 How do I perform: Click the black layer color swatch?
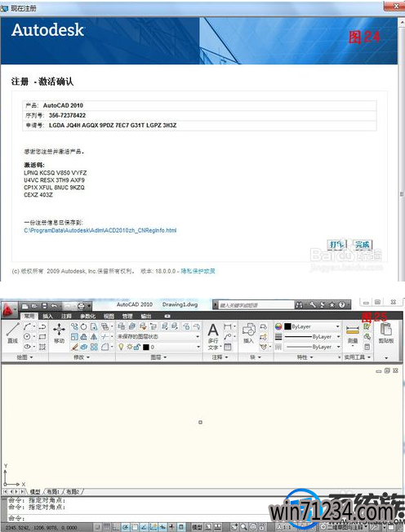146,347
